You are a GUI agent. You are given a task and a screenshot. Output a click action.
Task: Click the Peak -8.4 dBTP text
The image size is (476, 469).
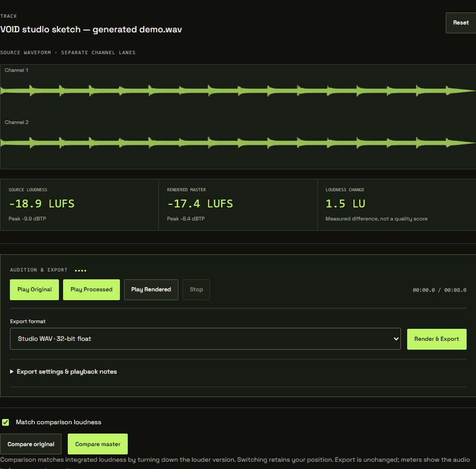186,219
